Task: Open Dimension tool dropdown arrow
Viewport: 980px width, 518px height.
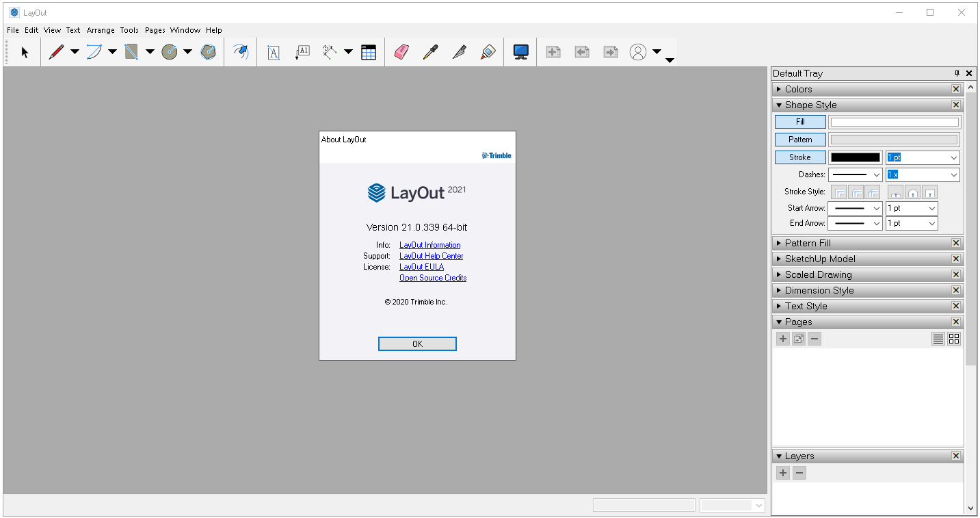Action: pos(348,52)
